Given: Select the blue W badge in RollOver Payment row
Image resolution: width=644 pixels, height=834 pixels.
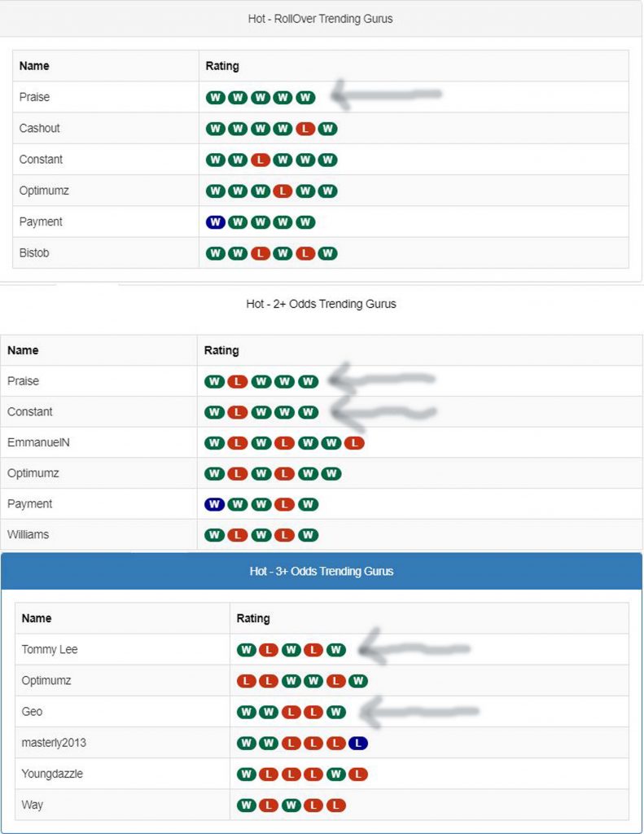Looking at the screenshot, I should (216, 222).
